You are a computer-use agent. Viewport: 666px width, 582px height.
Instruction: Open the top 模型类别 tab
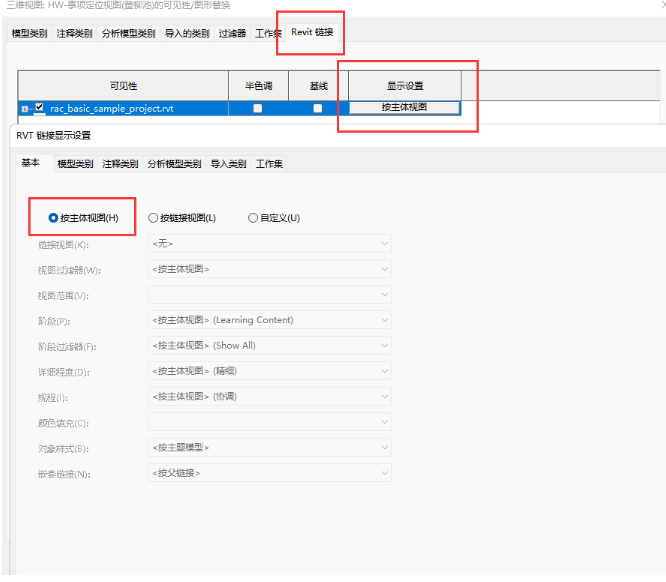tap(30, 34)
